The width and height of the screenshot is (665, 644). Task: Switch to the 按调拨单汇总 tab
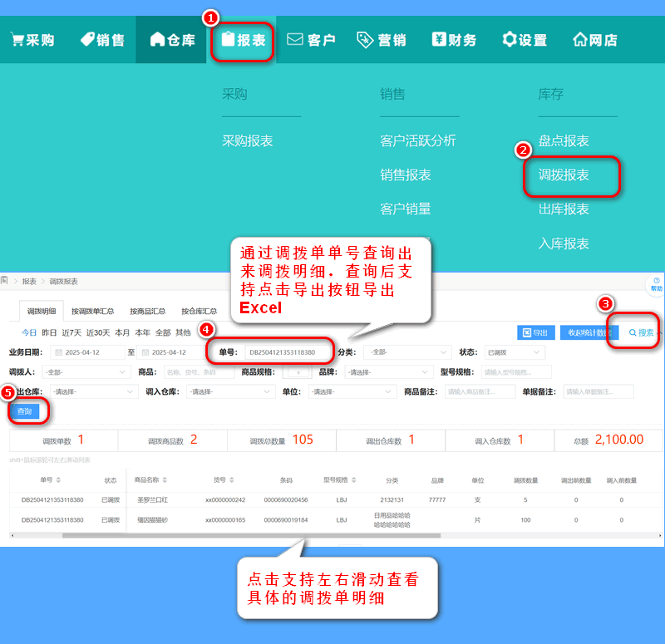coord(92,311)
